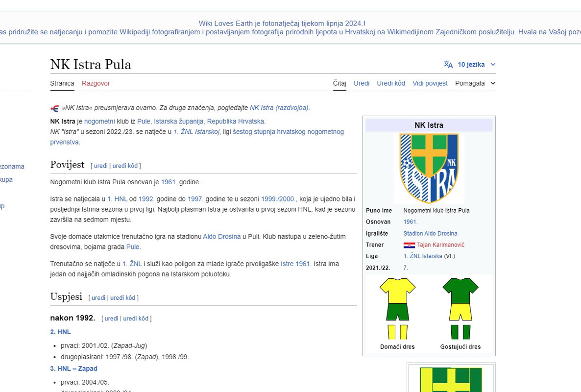Click the disambiguation redirect arrow icon

[55, 108]
